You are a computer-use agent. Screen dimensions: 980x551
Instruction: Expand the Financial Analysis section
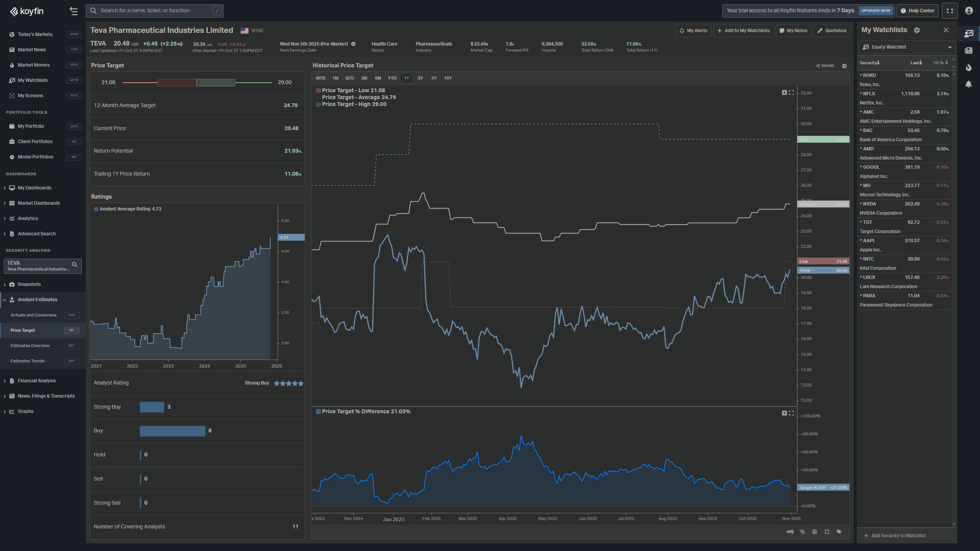[x=37, y=380]
